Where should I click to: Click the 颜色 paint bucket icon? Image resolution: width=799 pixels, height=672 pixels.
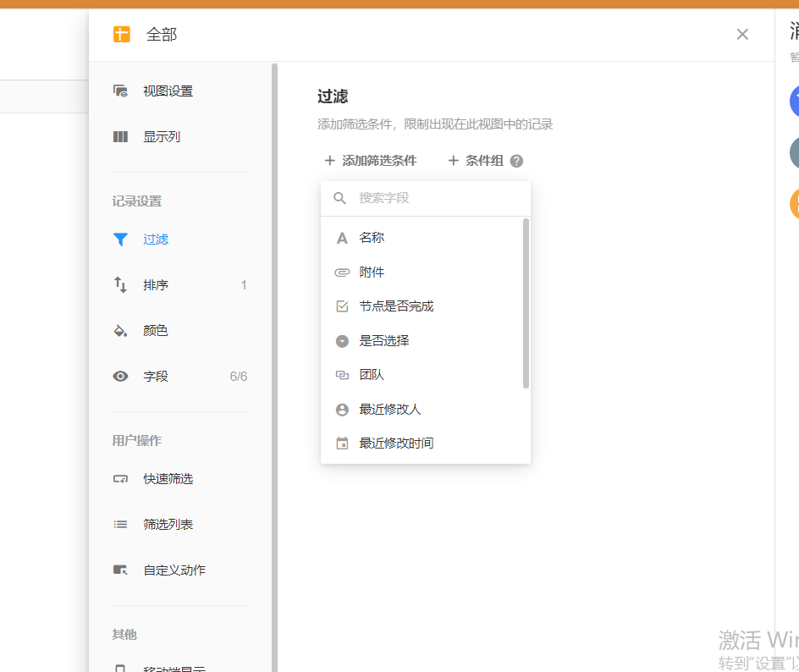click(121, 331)
